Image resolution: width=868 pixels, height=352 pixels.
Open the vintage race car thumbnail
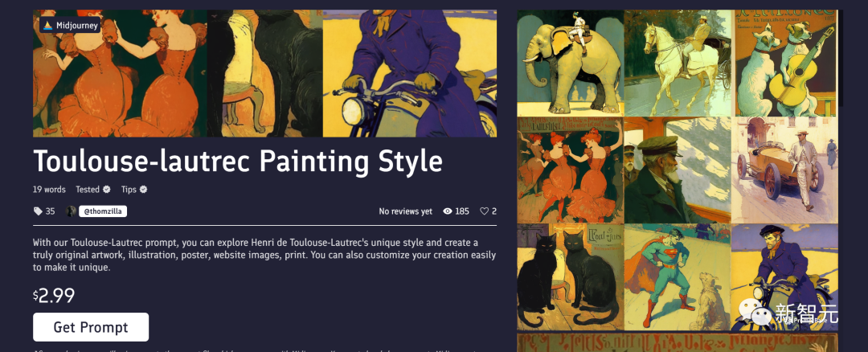[x=785, y=170]
